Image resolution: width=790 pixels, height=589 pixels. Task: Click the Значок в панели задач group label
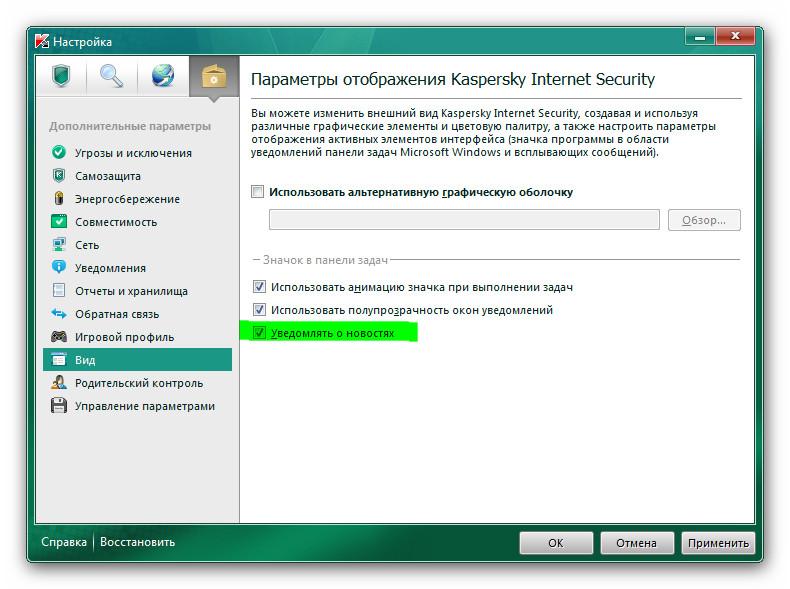point(325,260)
